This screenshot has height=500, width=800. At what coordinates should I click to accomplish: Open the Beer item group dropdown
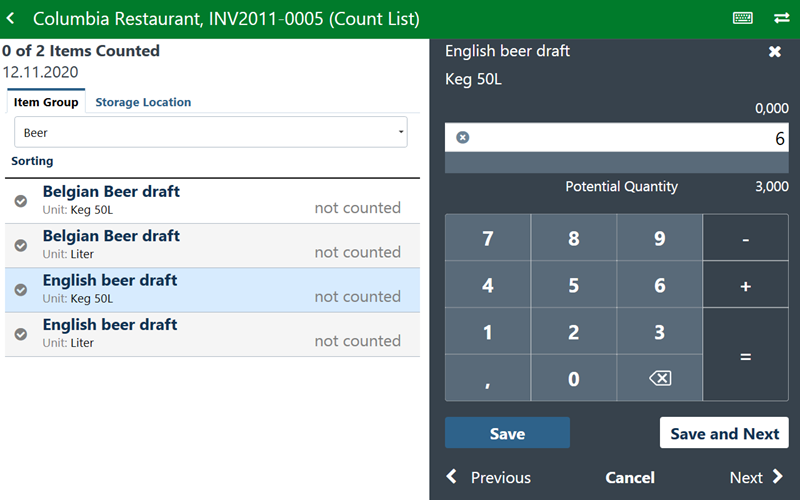pyautogui.click(x=210, y=132)
